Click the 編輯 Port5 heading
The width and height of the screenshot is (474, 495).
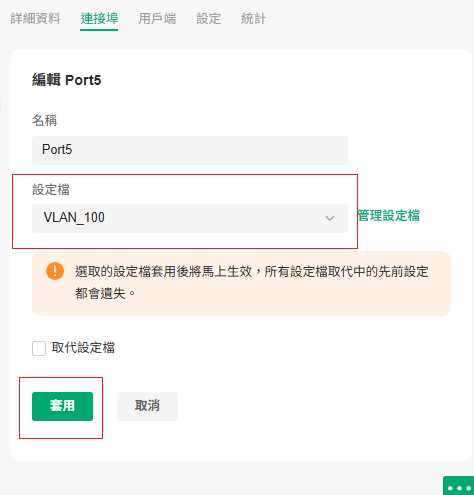(x=66, y=80)
